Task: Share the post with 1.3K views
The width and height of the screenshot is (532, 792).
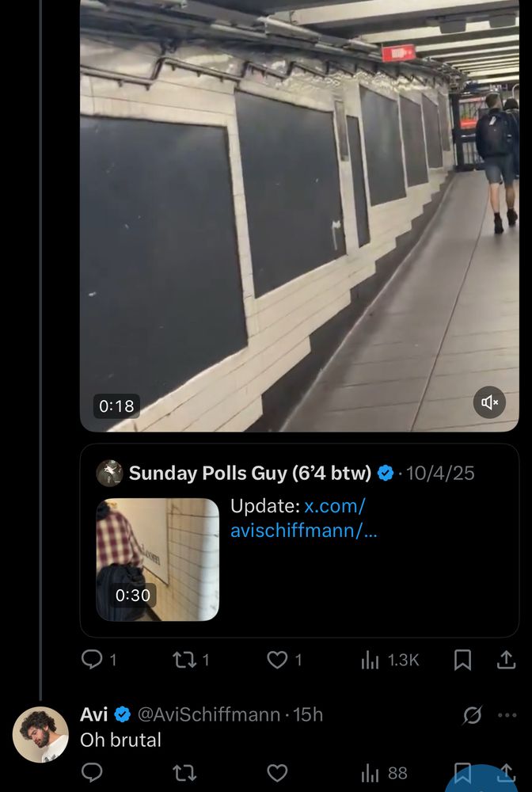Action: click(x=506, y=659)
